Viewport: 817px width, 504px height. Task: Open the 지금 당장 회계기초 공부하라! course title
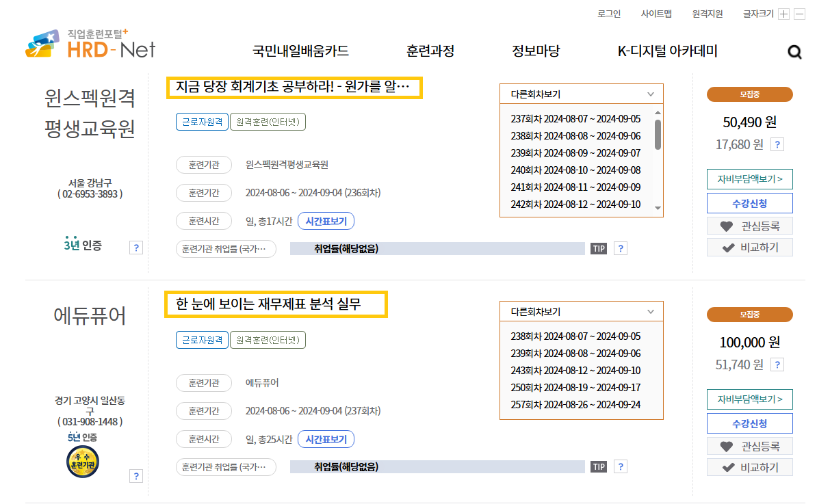294,88
